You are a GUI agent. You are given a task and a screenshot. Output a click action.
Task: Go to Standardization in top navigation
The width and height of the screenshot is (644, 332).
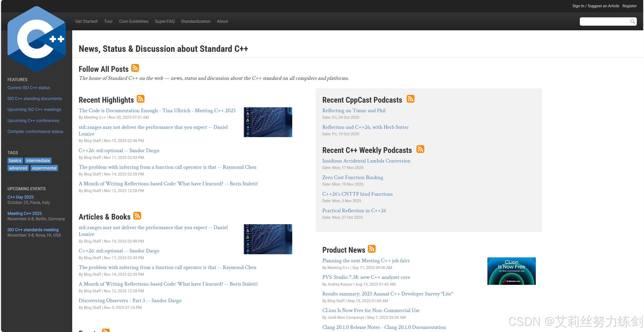pos(195,21)
